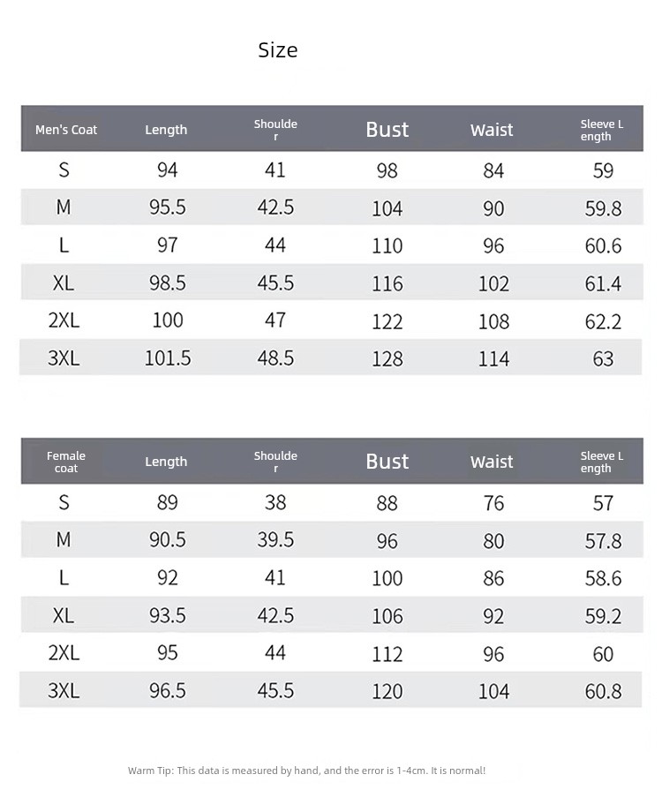Click the 101.5 length value
This screenshot has width=662, height=812.
(168, 358)
